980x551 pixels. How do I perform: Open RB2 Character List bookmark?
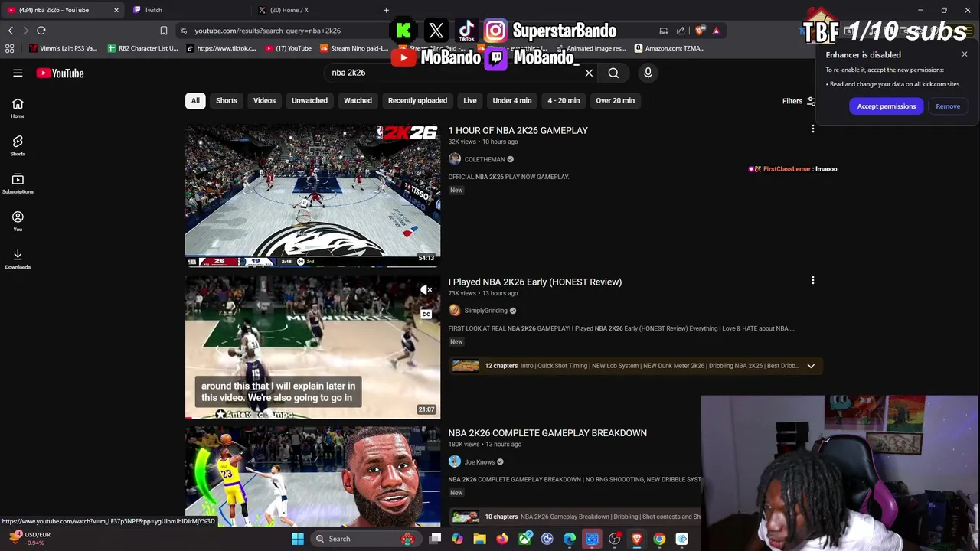click(x=142, y=48)
